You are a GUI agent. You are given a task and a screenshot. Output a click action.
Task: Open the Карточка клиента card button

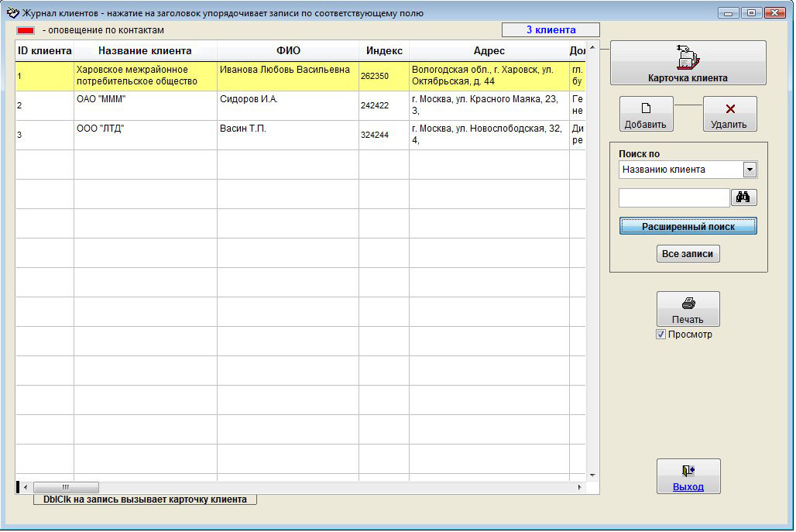688,63
